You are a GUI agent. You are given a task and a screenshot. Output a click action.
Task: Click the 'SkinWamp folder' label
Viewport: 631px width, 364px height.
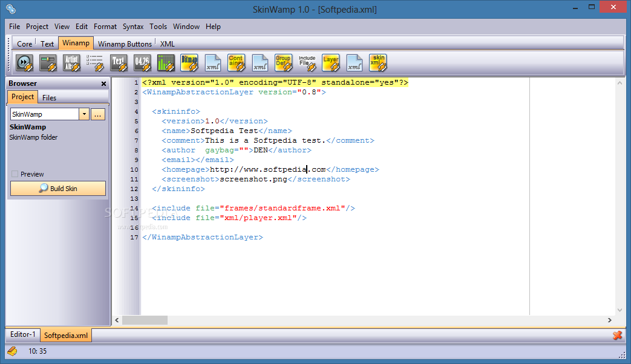tap(33, 137)
